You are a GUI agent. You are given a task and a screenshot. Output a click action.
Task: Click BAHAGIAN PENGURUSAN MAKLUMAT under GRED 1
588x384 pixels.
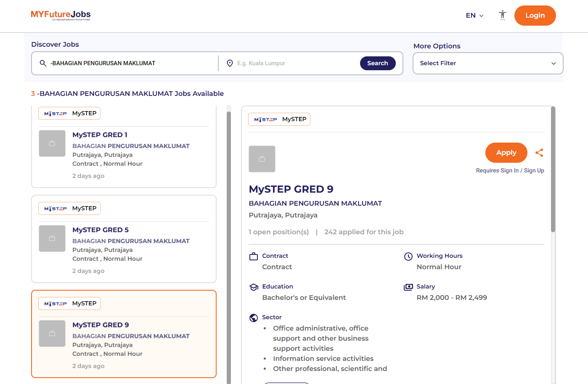pos(131,146)
